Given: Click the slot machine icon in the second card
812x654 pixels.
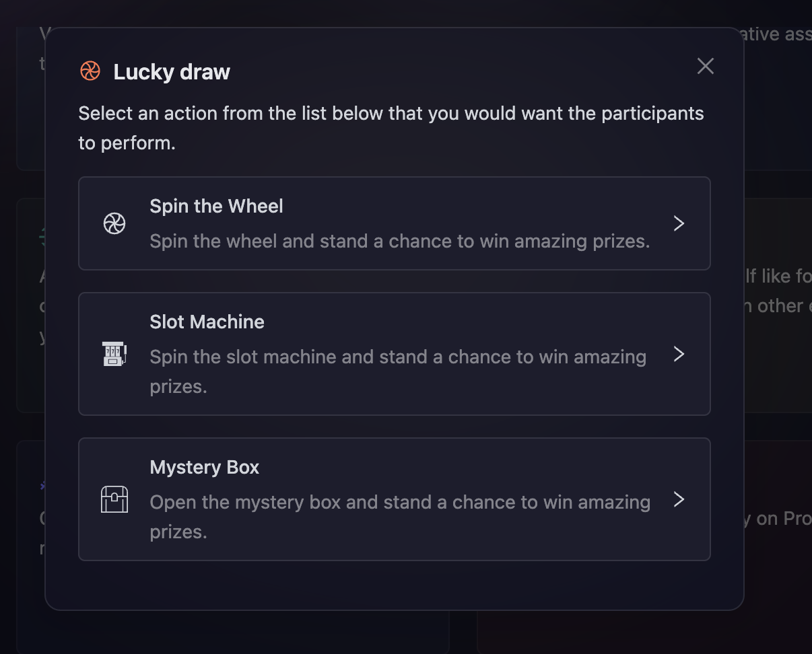Looking at the screenshot, I should click(114, 354).
